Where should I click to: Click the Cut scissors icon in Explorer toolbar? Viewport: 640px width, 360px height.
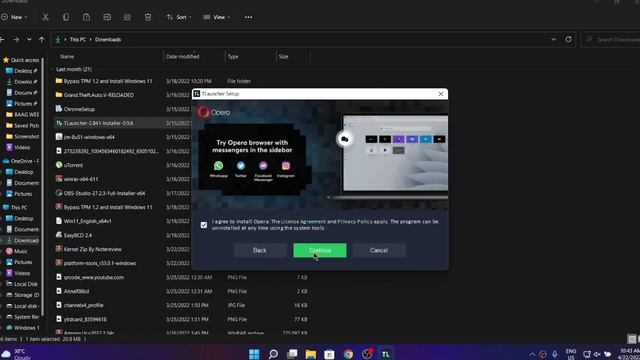click(45, 17)
